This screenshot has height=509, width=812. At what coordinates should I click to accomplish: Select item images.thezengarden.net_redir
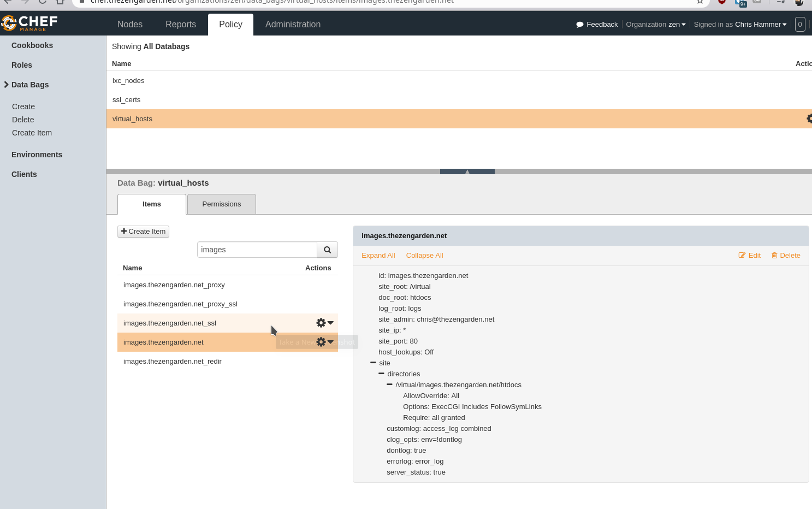[228, 362]
